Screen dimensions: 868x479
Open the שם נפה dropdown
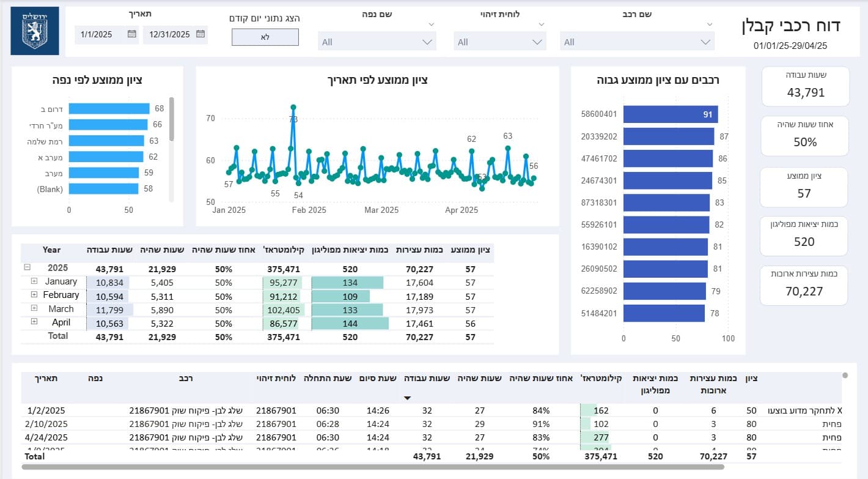coord(377,42)
